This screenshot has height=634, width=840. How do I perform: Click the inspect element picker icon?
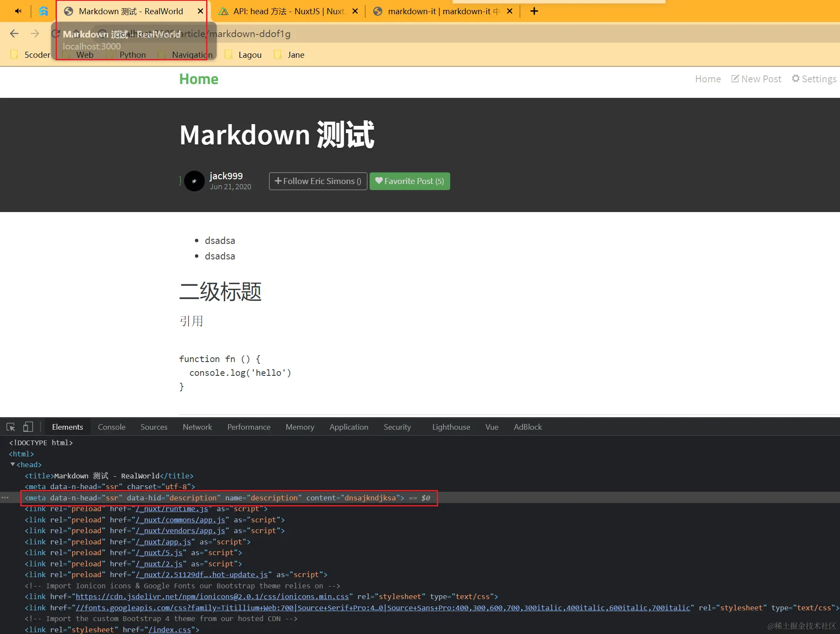[x=11, y=427]
